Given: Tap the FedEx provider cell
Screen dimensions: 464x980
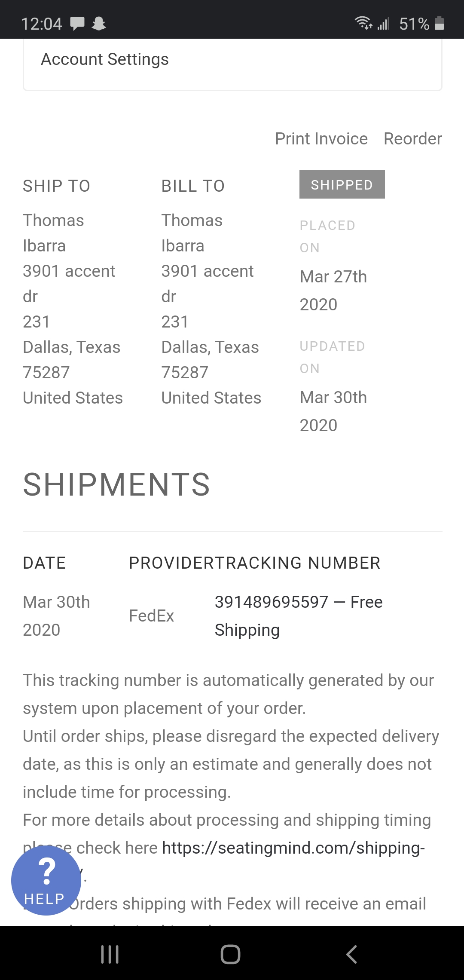Looking at the screenshot, I should [x=151, y=616].
